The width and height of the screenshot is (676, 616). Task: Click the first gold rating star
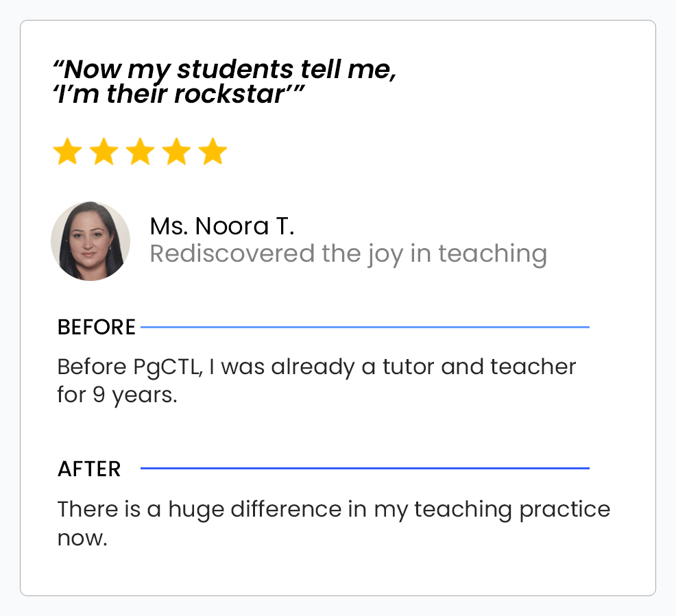click(67, 152)
